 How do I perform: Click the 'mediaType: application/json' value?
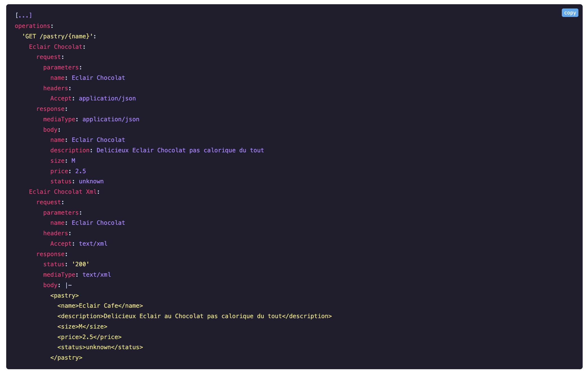point(111,119)
